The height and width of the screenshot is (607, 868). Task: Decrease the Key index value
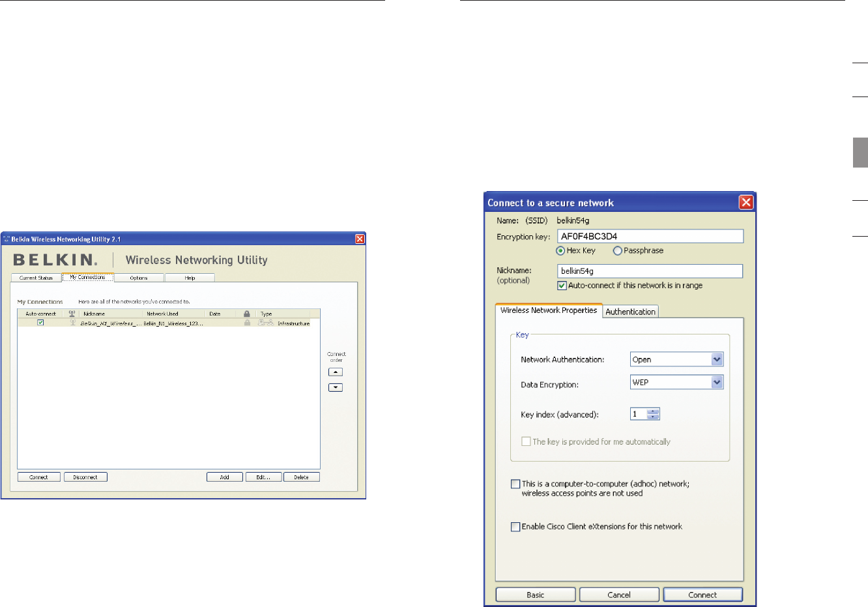[654, 417]
